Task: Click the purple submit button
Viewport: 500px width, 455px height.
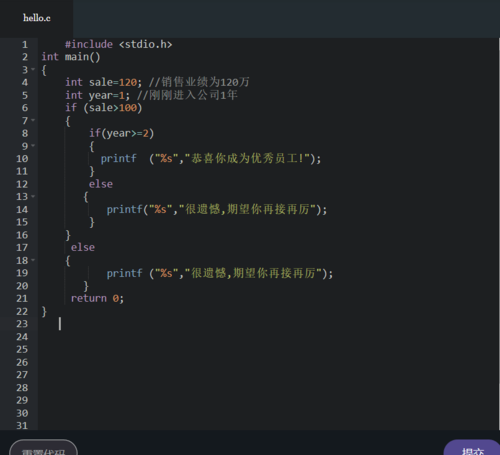Action: click(472, 448)
